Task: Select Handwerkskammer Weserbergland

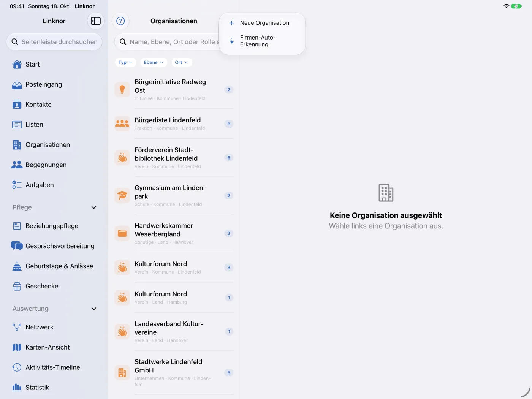Action: click(174, 233)
